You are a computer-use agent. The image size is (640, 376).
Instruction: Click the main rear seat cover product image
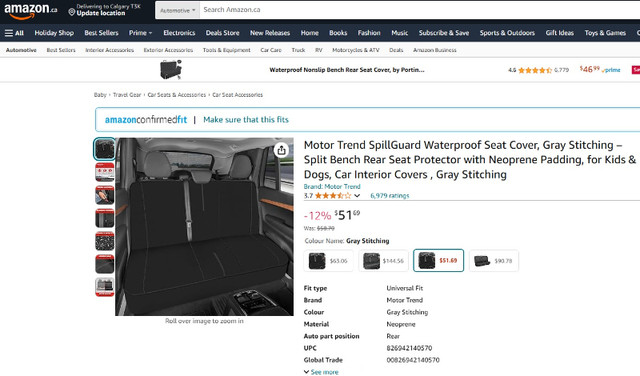click(x=204, y=227)
